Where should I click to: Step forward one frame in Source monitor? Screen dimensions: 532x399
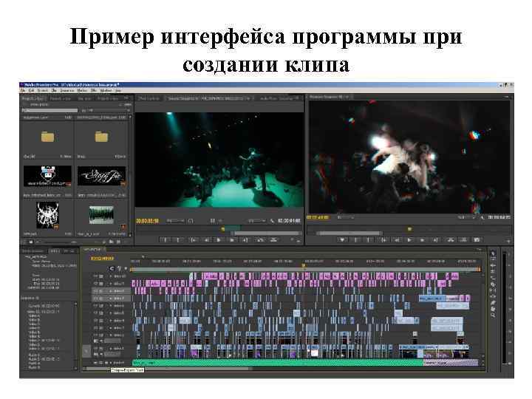[x=232, y=240]
